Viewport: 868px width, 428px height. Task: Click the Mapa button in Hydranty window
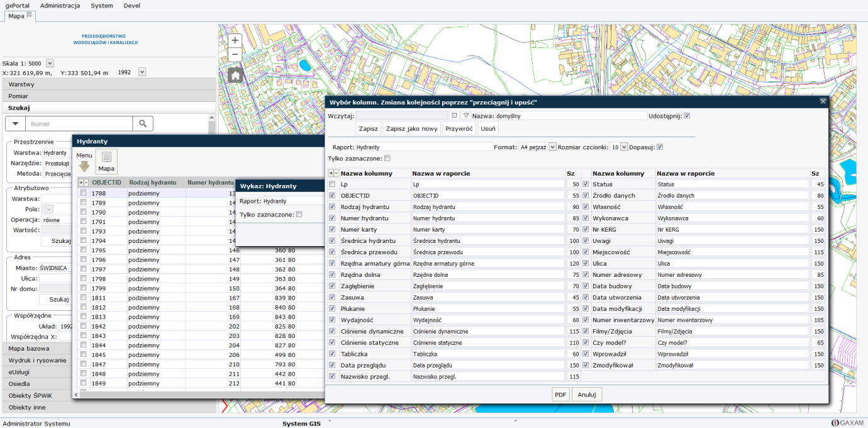106,162
